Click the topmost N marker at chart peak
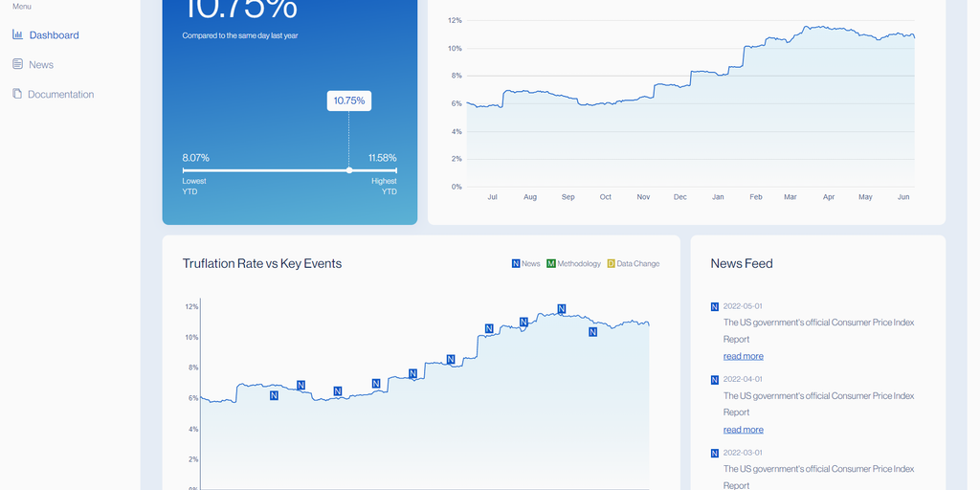This screenshot has height=490, width=980. (x=561, y=309)
